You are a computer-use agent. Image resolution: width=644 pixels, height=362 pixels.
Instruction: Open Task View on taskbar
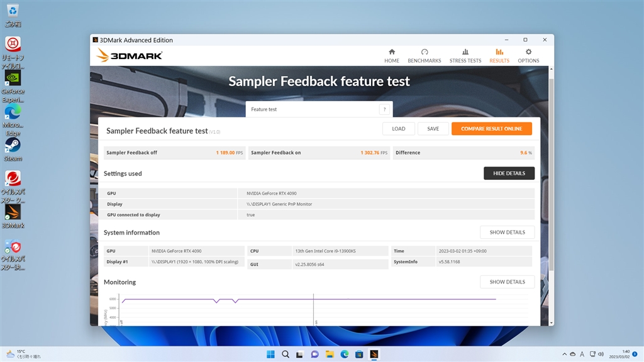[x=300, y=354]
